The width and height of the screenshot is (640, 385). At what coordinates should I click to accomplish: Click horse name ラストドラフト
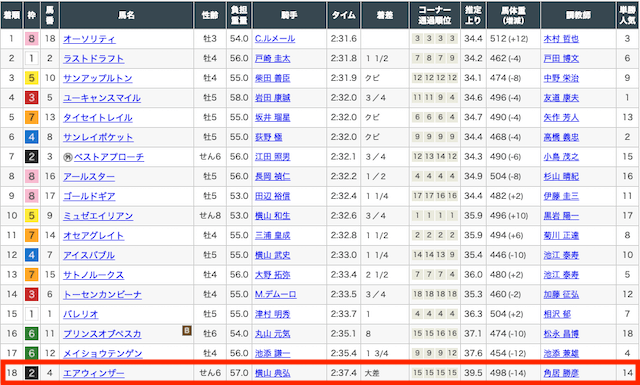(93, 59)
